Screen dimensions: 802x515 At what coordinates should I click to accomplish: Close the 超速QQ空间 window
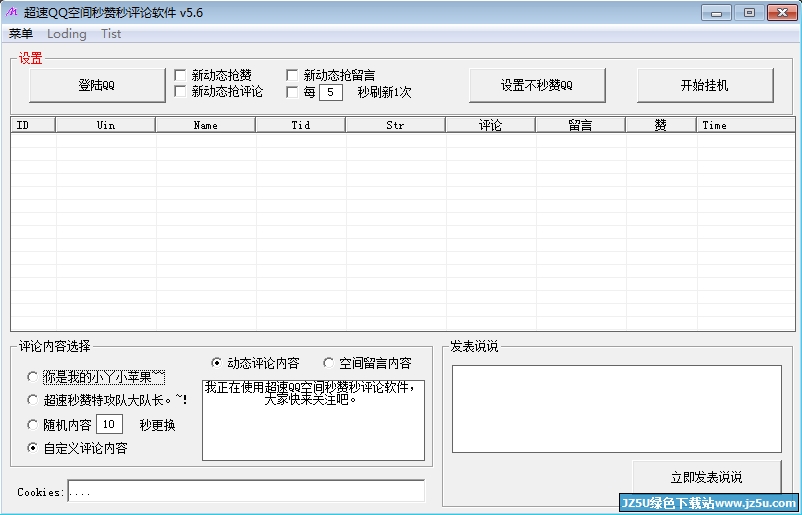[x=783, y=13]
